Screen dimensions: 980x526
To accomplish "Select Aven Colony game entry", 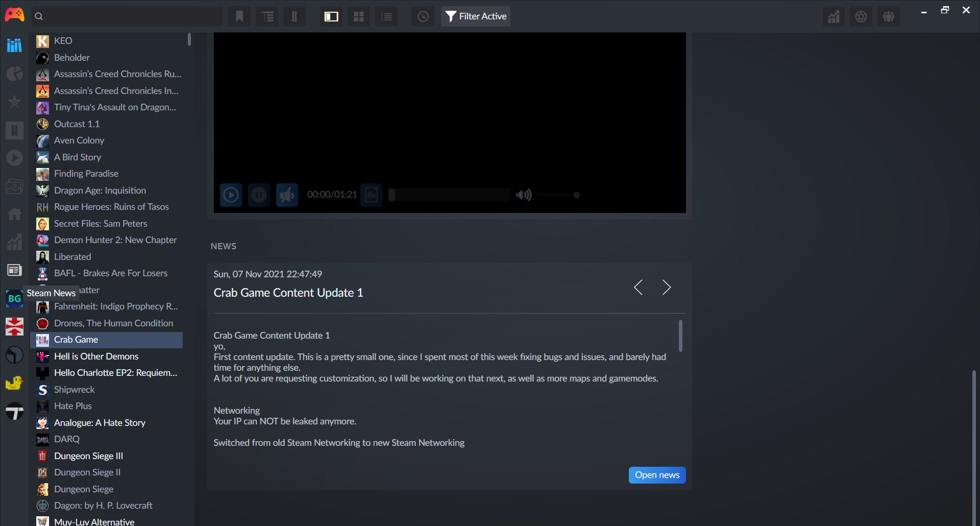I will [107, 140].
